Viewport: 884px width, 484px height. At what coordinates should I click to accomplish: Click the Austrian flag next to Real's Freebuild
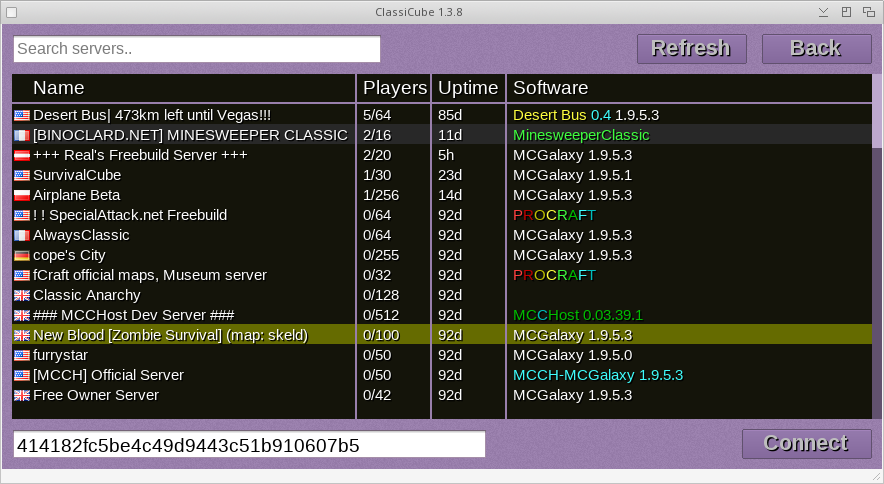[x=22, y=155]
